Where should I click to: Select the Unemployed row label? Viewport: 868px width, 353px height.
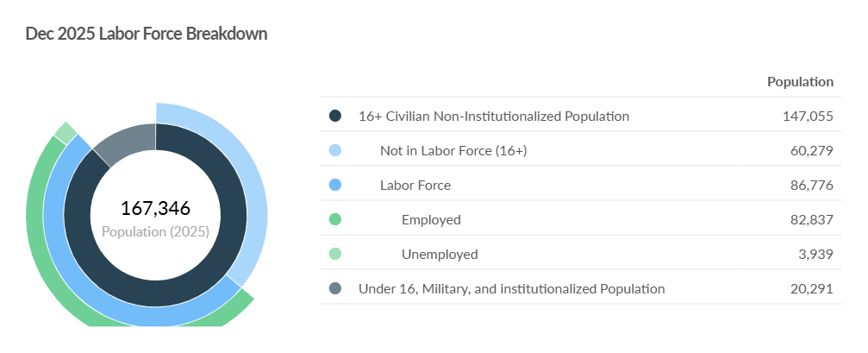click(x=440, y=254)
